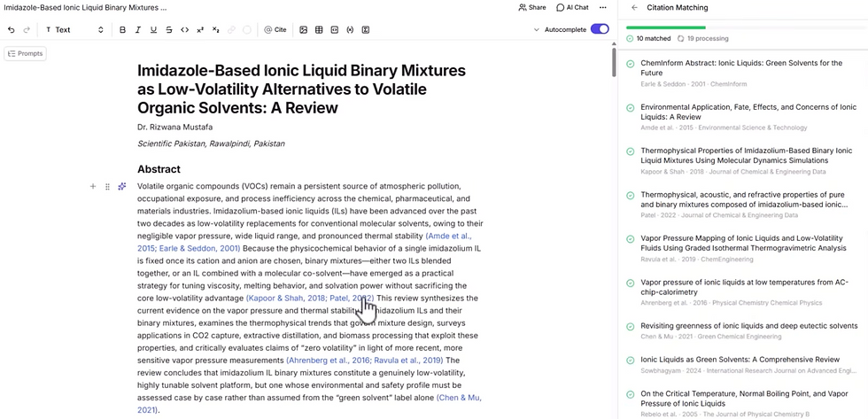The width and height of the screenshot is (868, 419).
Task: Click the author name Dr. Rizwana Mustafa
Action: [175, 127]
